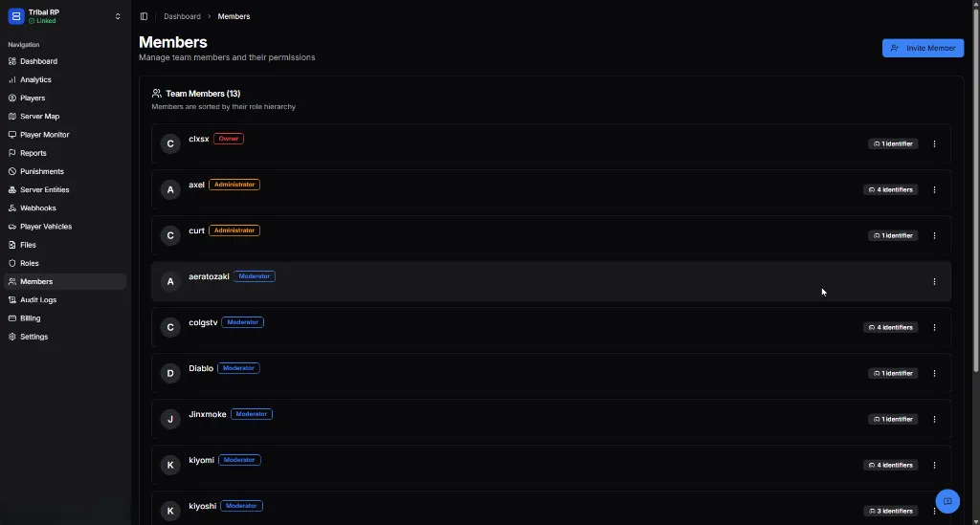Image resolution: width=980 pixels, height=525 pixels.
Task: Click the Diablo avatar circle
Action: (x=170, y=373)
